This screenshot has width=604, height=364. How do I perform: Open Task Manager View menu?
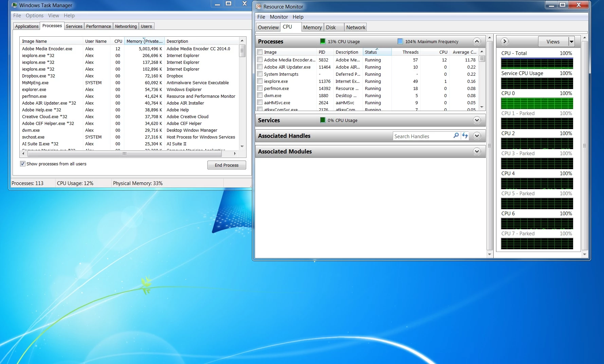point(53,16)
